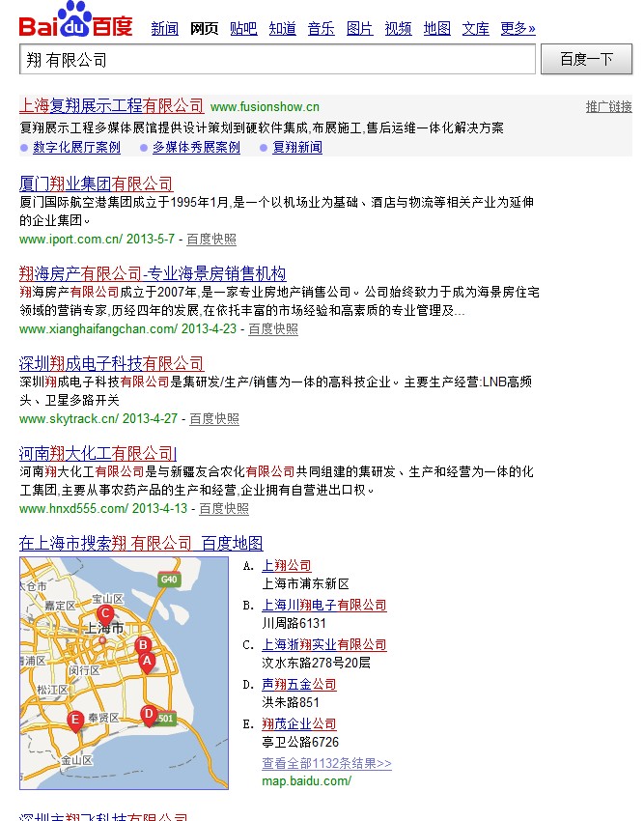644x821 pixels.
Task: Open 河南翔大化工有限公司 result
Action: click(x=97, y=453)
